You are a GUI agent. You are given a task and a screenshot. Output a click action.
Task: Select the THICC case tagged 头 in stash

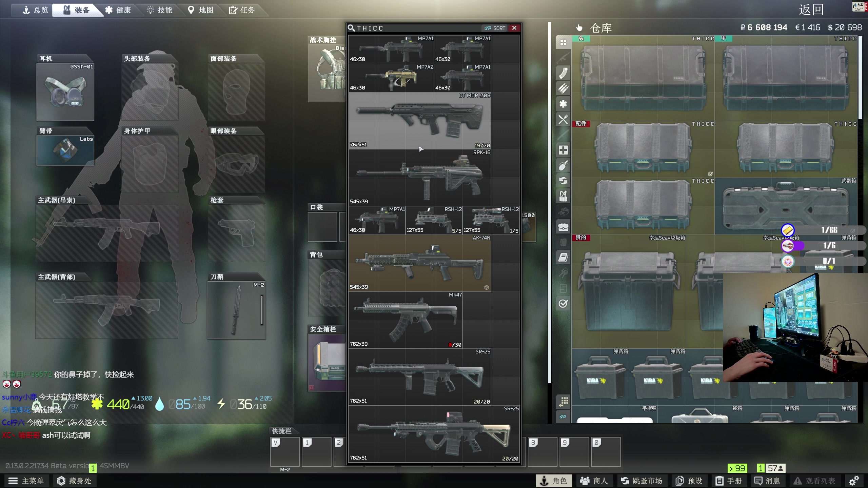(643, 78)
